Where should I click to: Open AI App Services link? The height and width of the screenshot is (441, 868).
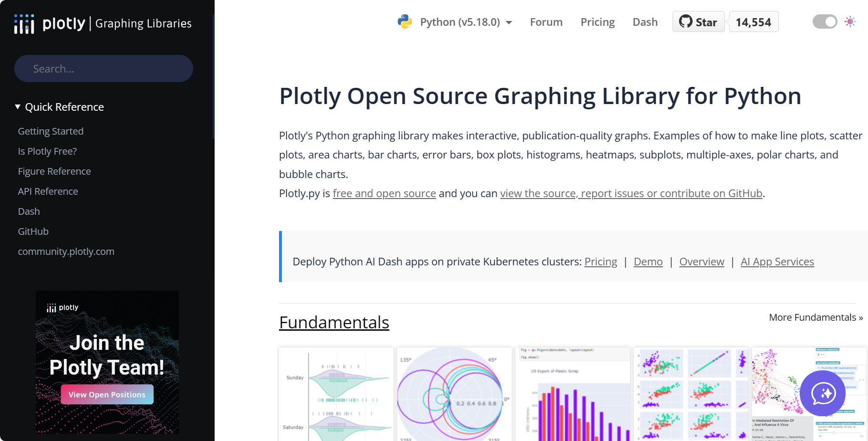click(x=777, y=262)
